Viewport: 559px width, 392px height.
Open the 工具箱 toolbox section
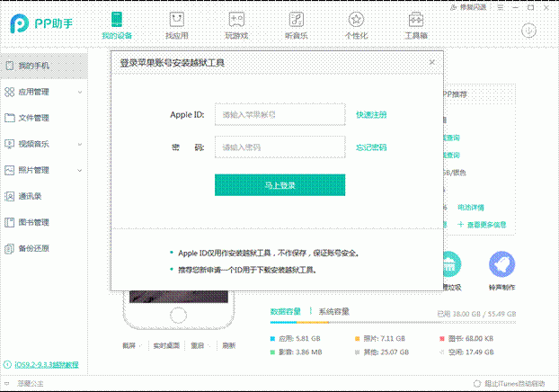pyautogui.click(x=416, y=25)
